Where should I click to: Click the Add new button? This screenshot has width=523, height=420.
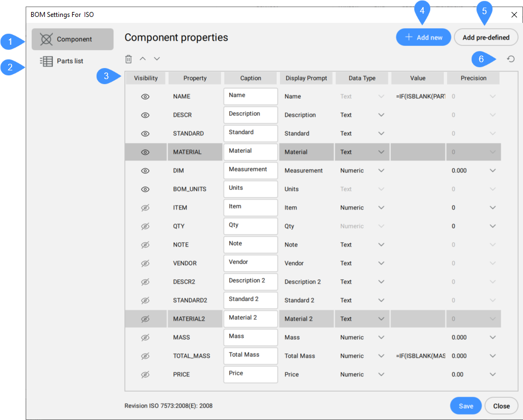424,37
